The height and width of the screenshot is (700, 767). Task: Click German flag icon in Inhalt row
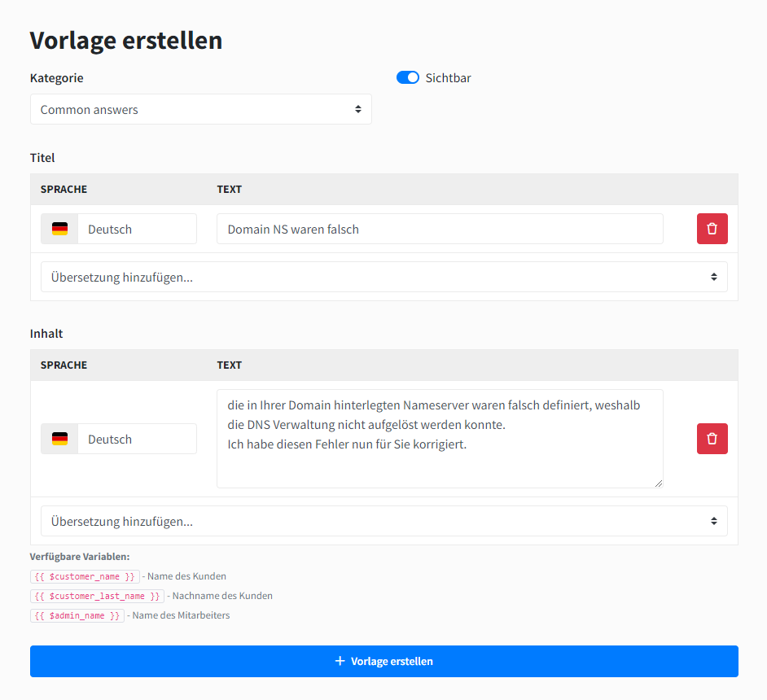pyautogui.click(x=59, y=439)
